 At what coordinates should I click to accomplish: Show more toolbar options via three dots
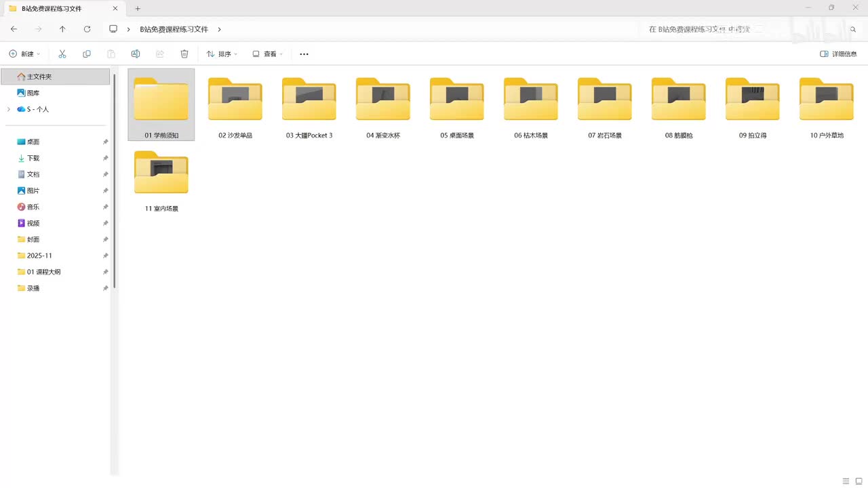pyautogui.click(x=304, y=54)
